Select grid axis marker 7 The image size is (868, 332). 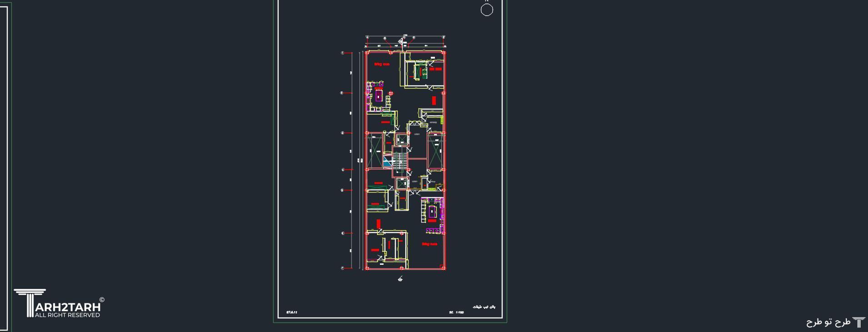click(342, 268)
